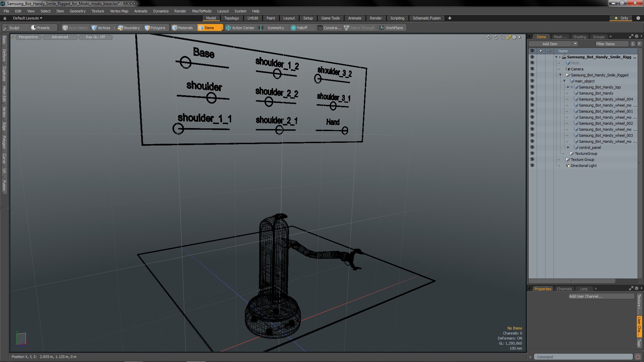644x362 pixels.
Task: Open the Texture menu
Action: (98, 11)
